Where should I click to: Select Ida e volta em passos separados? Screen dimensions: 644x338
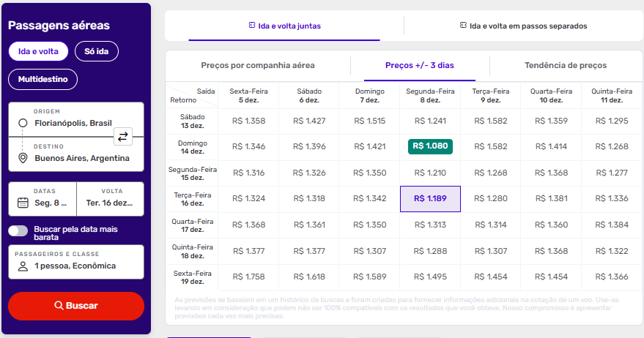pyautogui.click(x=523, y=26)
